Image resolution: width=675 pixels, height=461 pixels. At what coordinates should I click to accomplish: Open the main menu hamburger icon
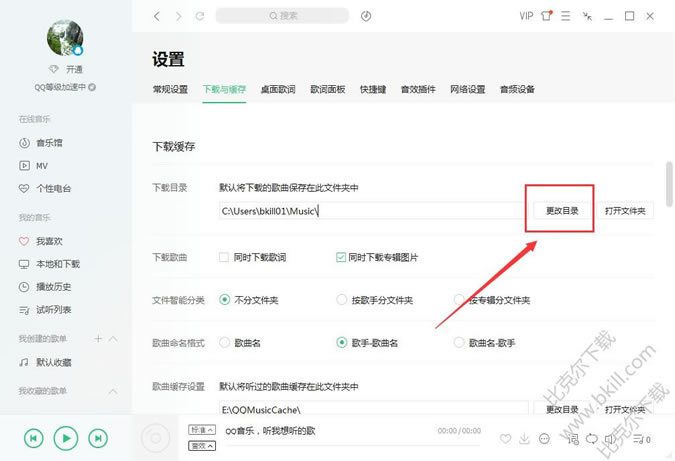pos(566,16)
